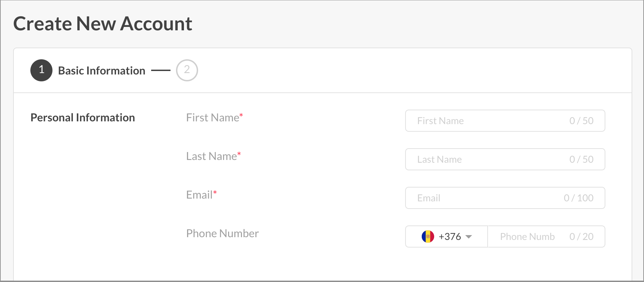Viewport: 644px width, 282px height.
Task: Click the 0 / 20 phone counter
Action: (582, 236)
